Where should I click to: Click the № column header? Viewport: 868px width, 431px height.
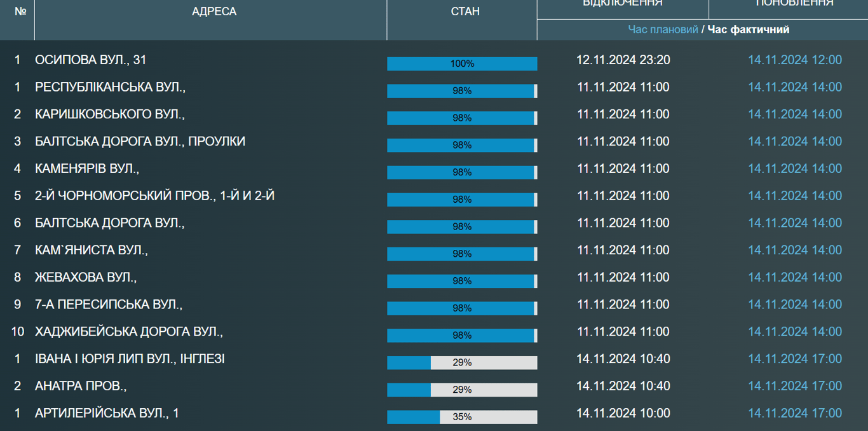[20, 12]
